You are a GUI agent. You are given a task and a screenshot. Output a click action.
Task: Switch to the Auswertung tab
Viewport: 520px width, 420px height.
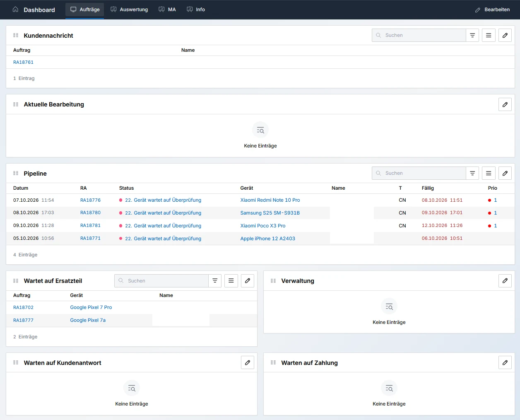click(129, 9)
